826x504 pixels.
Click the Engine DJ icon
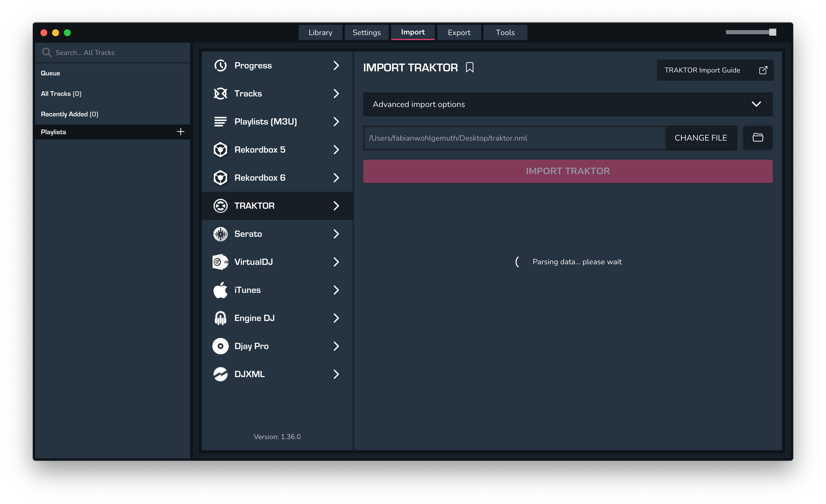coord(220,318)
